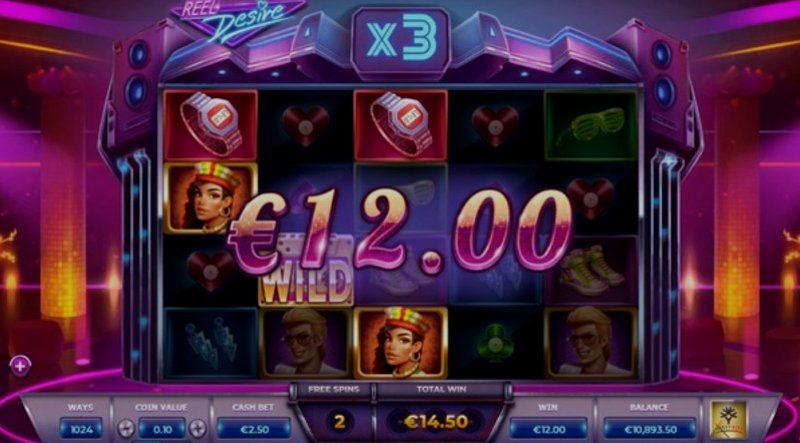
Task: Click the Reel Desire neon logo
Action: [239, 21]
